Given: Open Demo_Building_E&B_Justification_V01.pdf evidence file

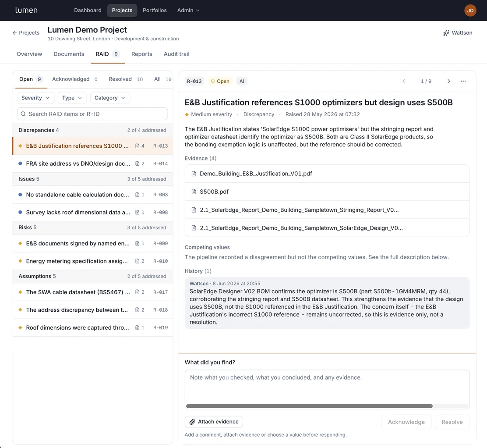Looking at the screenshot, I should coord(327,174).
